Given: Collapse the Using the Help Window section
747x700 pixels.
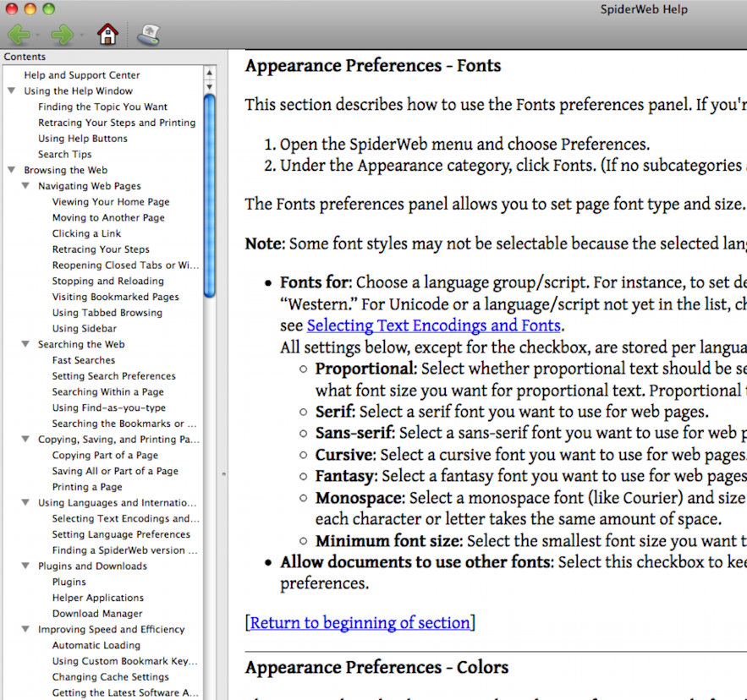Looking at the screenshot, I should [x=12, y=90].
